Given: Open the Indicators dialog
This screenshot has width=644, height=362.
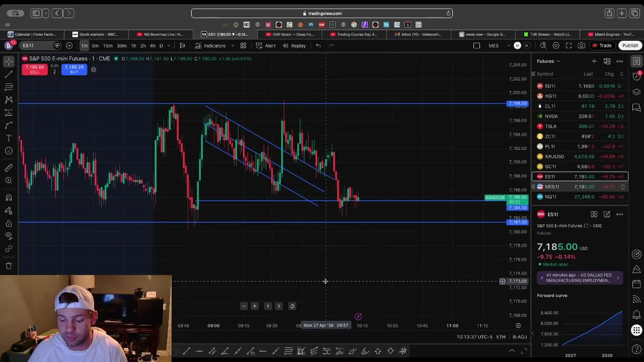Looking at the screenshot, I should [210, 46].
